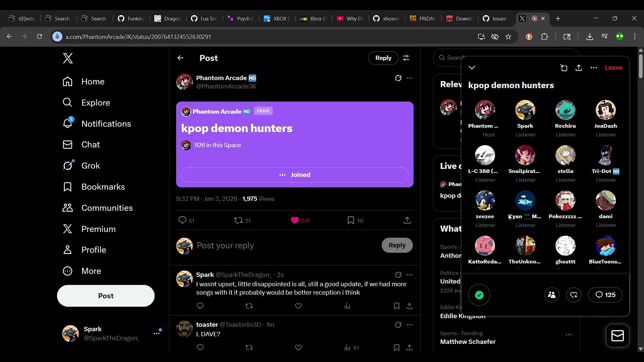Screen dimensions: 644x362
Task: Leave the kpop demon hunters Space
Action: [x=613, y=68]
